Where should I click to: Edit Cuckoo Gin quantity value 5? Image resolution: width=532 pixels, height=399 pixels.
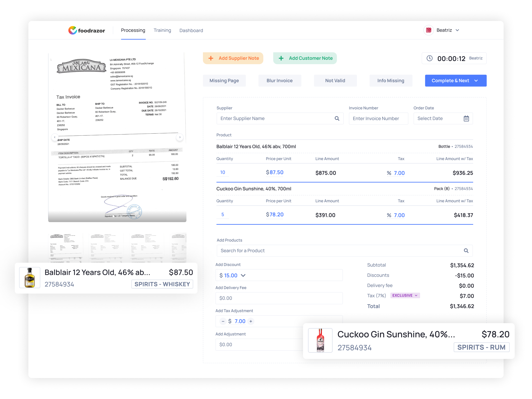click(x=223, y=215)
